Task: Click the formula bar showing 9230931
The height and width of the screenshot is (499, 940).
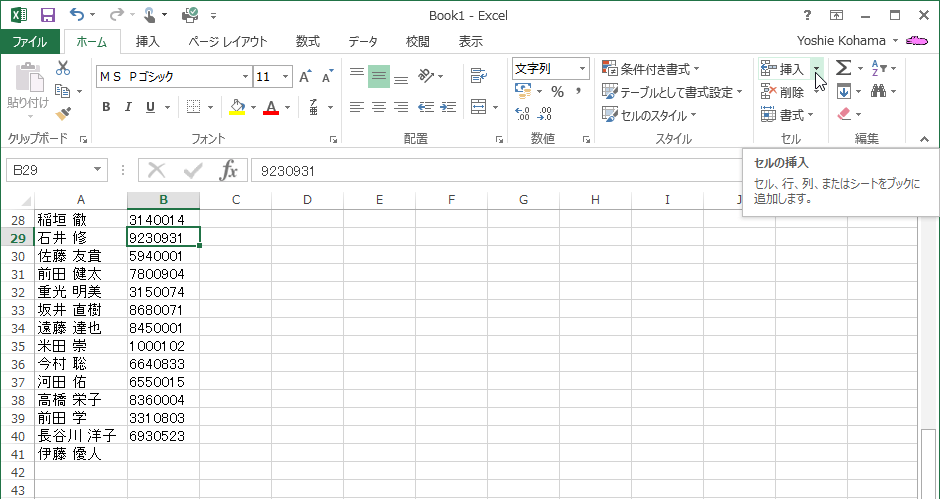Action: (x=495, y=171)
